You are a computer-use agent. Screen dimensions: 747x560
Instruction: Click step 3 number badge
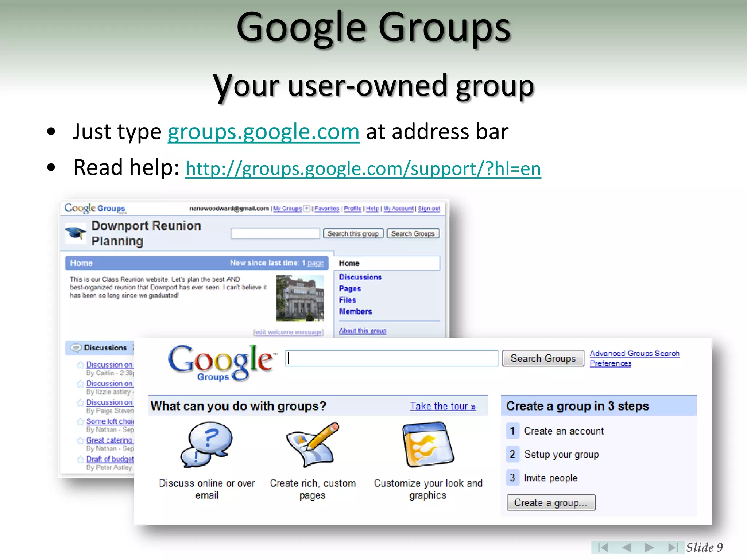pos(512,478)
